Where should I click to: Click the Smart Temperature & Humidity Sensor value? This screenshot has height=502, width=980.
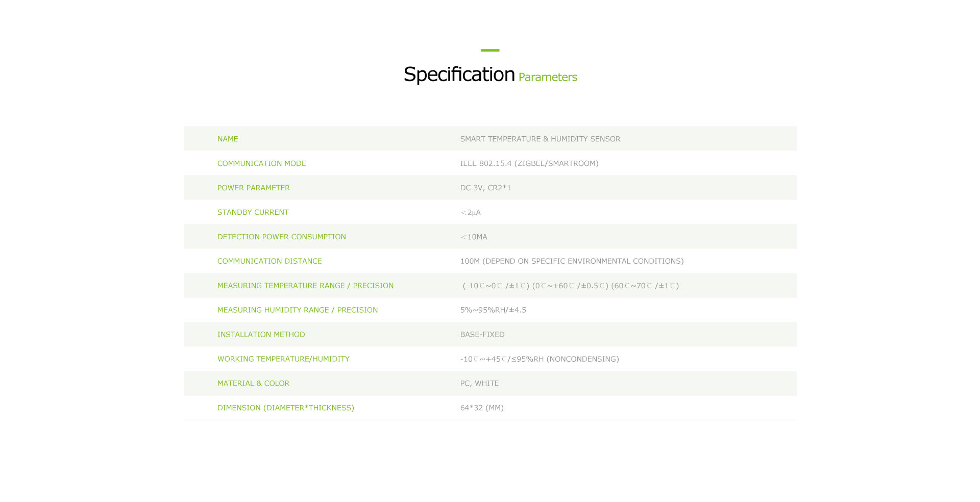(x=540, y=139)
